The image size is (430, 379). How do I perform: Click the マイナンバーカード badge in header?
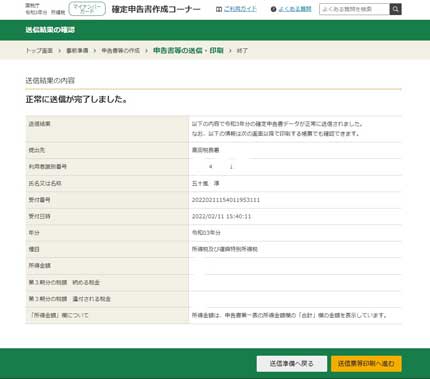coord(87,9)
